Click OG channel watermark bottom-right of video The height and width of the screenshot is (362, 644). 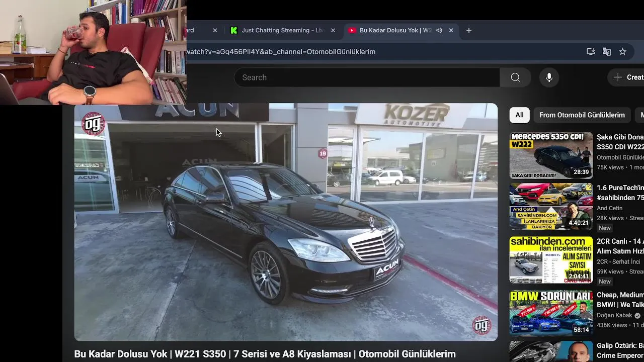(x=481, y=325)
